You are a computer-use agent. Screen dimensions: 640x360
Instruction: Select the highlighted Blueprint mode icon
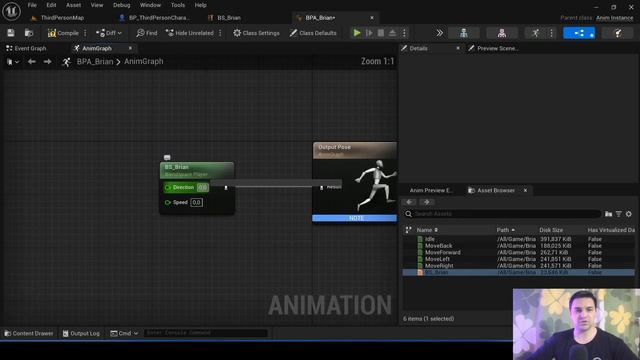(x=579, y=33)
